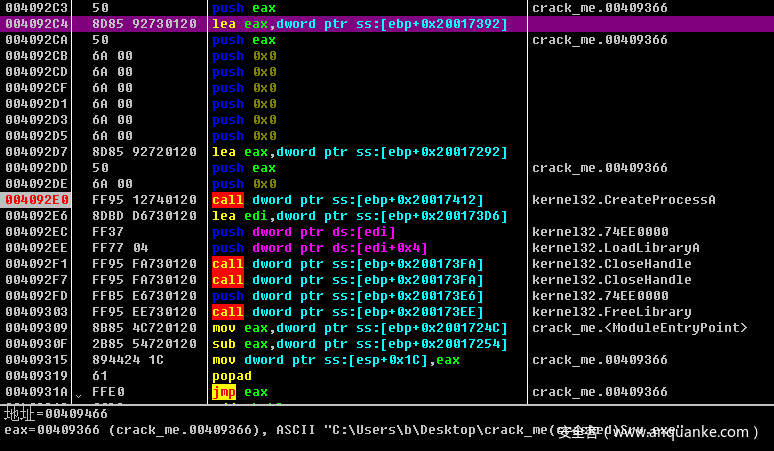The height and width of the screenshot is (451, 774).
Task: Select hex bytes 8D85 92720120
Action: pos(144,152)
